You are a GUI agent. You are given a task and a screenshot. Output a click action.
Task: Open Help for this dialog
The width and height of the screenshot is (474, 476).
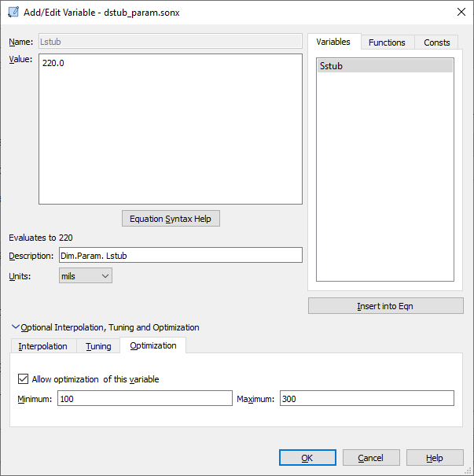(x=435, y=458)
